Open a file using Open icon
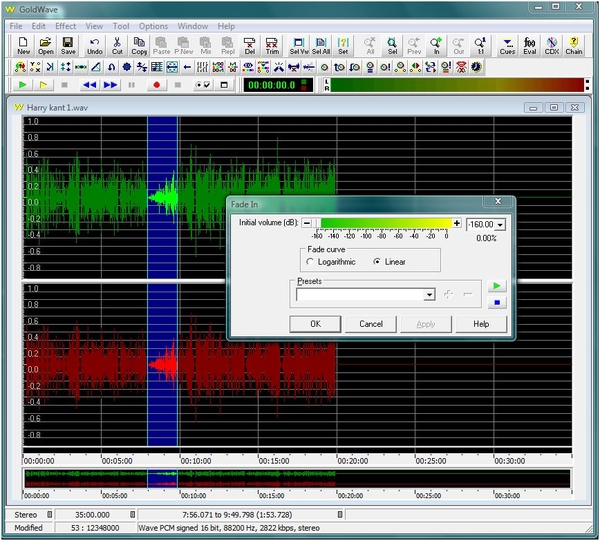600x541 pixels. (46, 46)
